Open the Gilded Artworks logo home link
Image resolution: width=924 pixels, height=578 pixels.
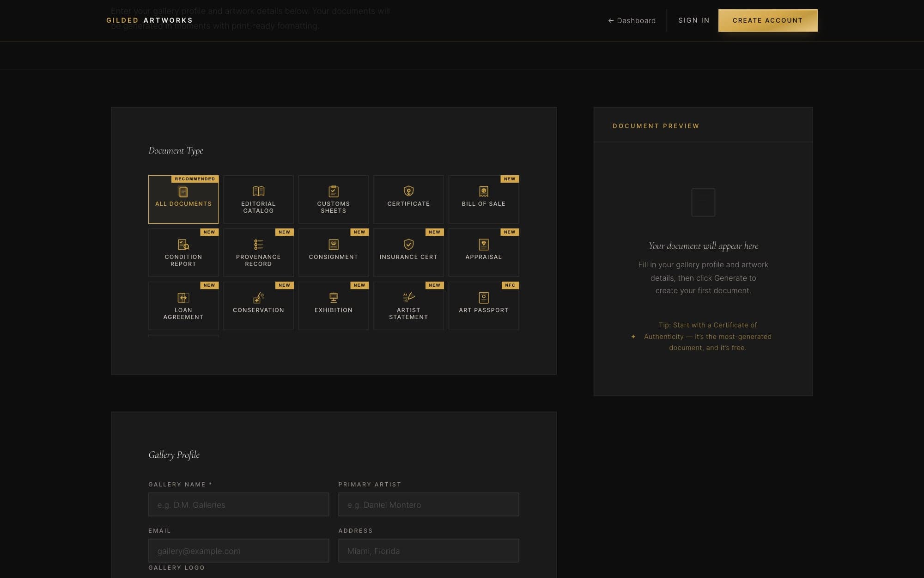(149, 20)
